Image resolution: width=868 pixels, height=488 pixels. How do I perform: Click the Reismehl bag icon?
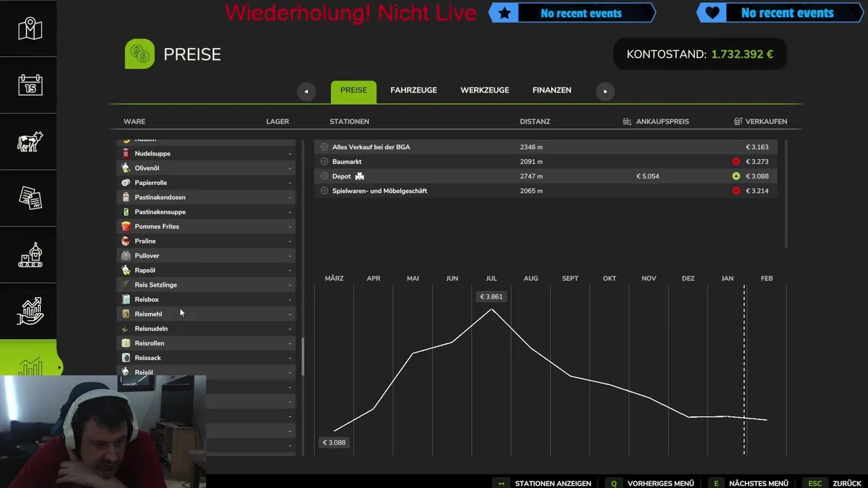tap(125, 314)
